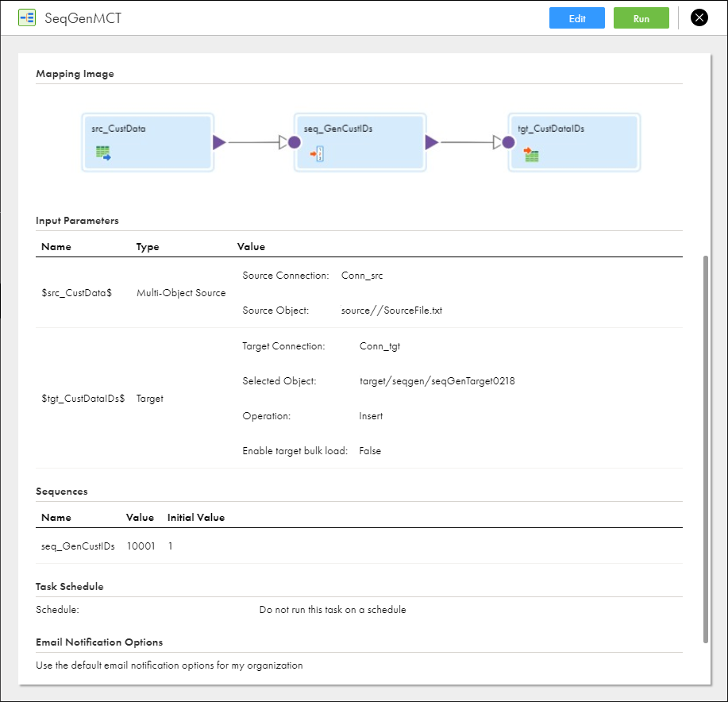728x702 pixels.
Task: Click the seq_GenCustIDs sequence row name
Action: (x=78, y=546)
